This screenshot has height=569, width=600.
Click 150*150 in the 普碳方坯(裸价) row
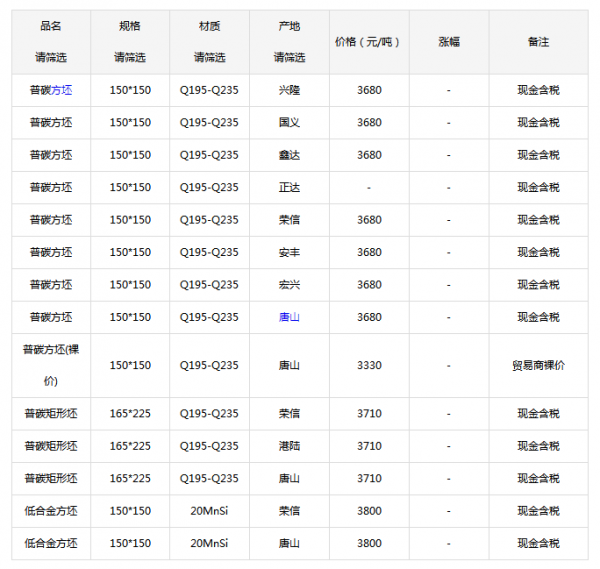click(x=130, y=365)
